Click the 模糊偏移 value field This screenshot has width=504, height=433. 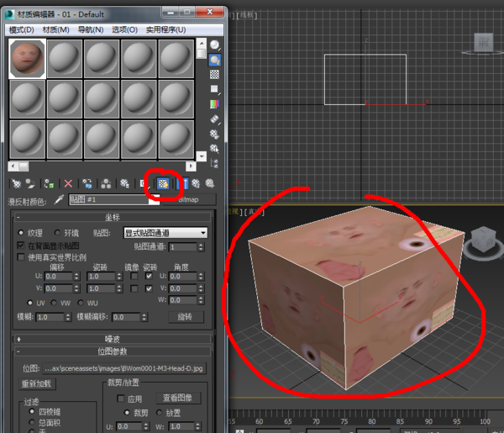pyautogui.click(x=126, y=317)
